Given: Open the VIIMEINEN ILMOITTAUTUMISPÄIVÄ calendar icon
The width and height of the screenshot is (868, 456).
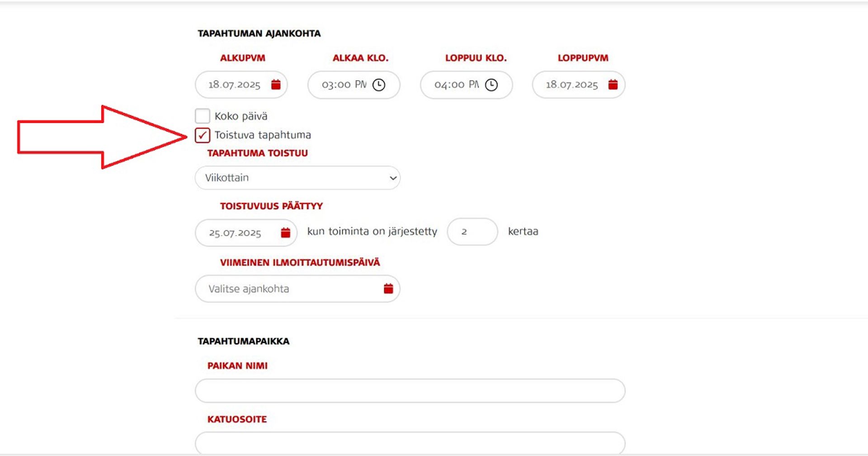Looking at the screenshot, I should (388, 288).
